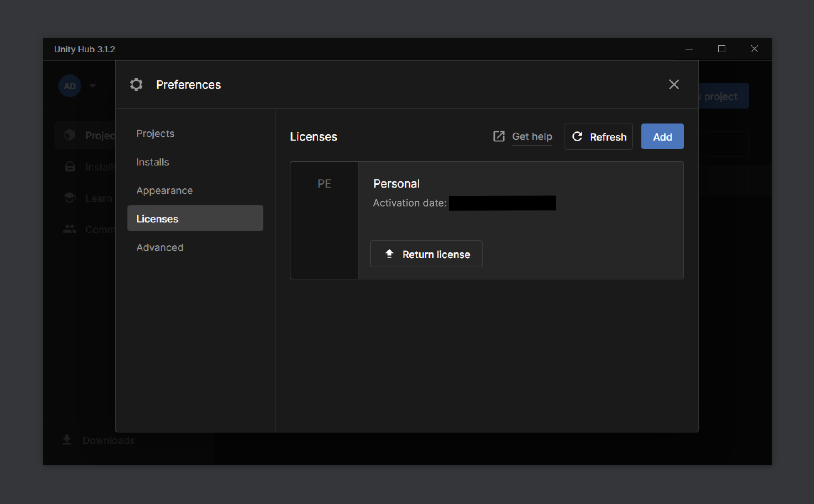The width and height of the screenshot is (814, 504).
Task: Click the Learn graduation cap icon
Action: [70, 198]
